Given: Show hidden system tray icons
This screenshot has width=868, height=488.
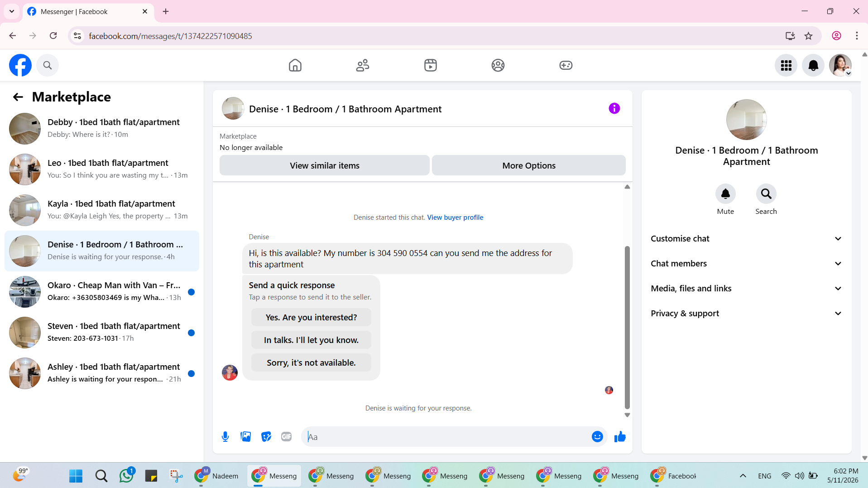Looking at the screenshot, I should (743, 476).
